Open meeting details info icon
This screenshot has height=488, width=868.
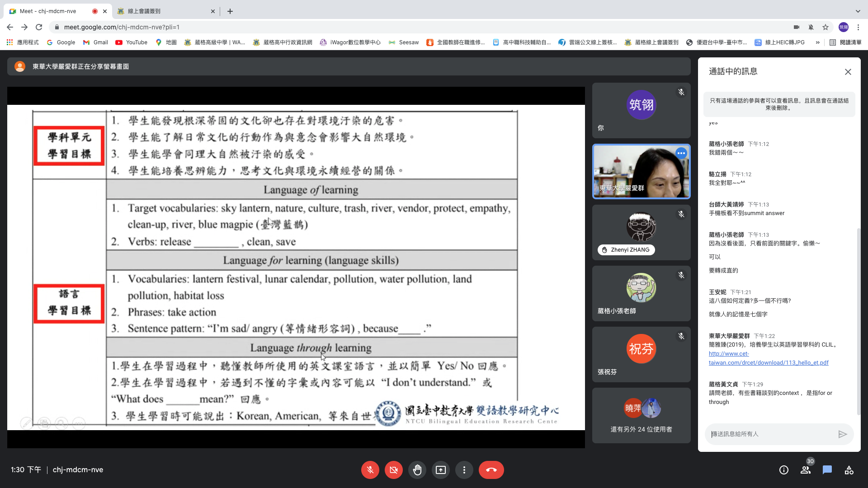coord(783,470)
